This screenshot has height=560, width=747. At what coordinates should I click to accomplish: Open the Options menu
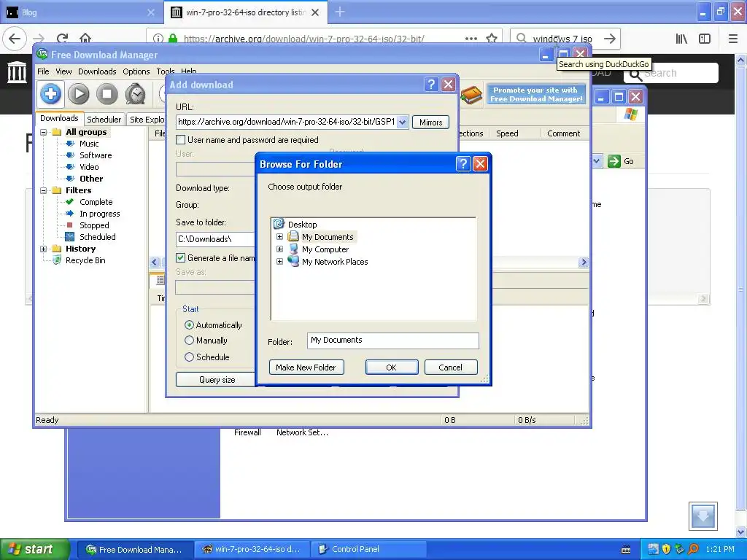(136, 71)
